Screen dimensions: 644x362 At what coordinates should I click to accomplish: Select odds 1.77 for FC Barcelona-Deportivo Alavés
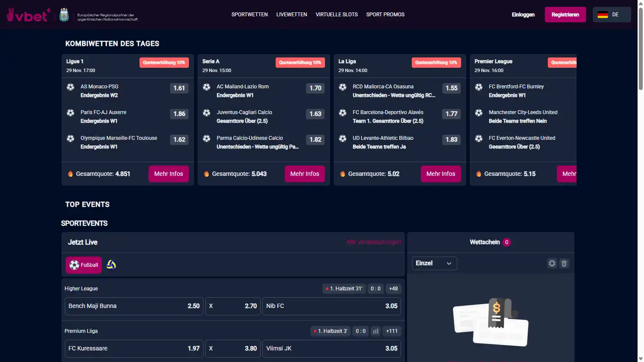pos(452,114)
